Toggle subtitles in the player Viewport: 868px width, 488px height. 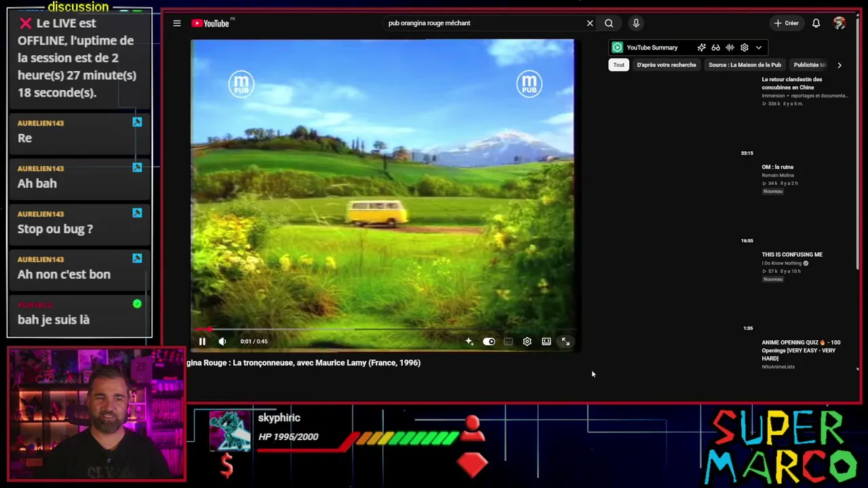(x=508, y=342)
